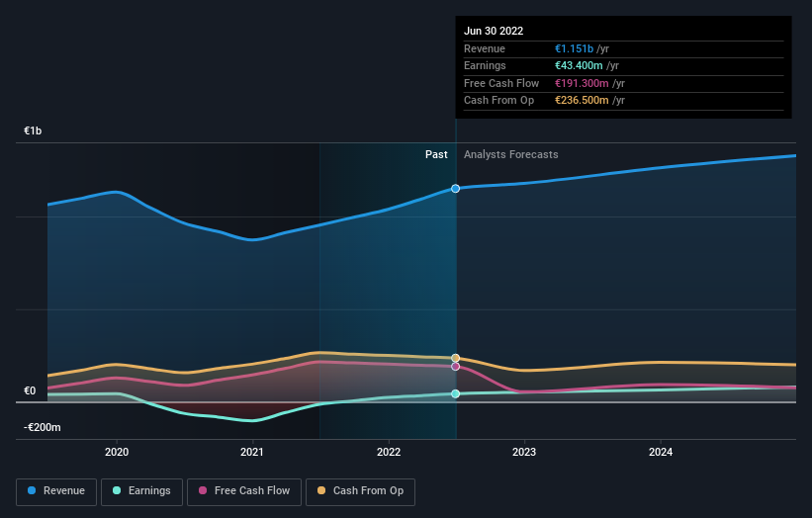Screen dimensions: 812x518
Task: Click the €1b y-axis label
Action: coord(33,130)
